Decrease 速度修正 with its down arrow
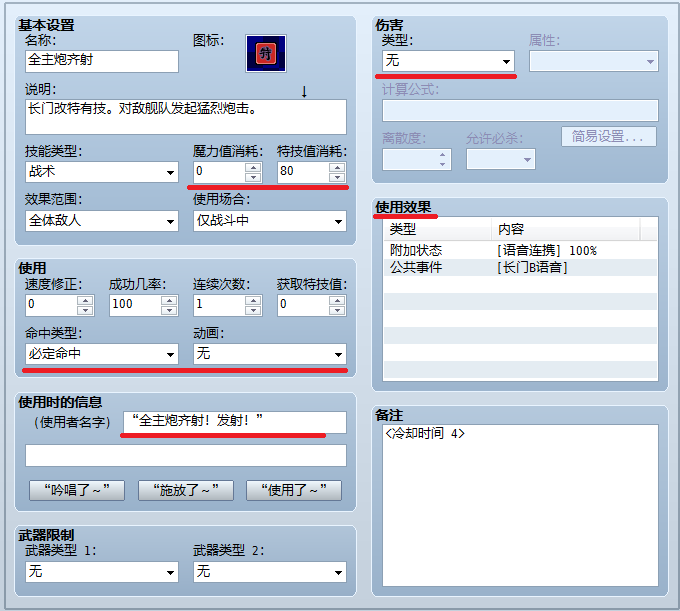 [85, 310]
